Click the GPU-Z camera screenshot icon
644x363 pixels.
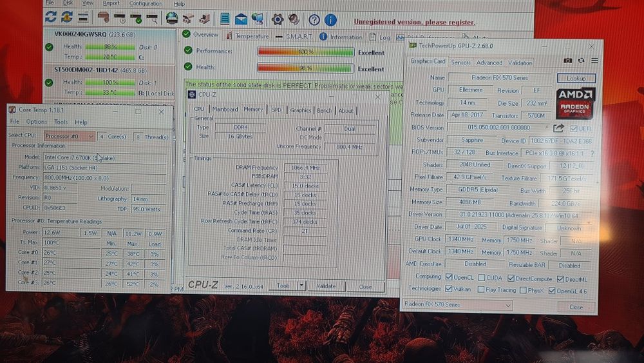click(x=567, y=61)
